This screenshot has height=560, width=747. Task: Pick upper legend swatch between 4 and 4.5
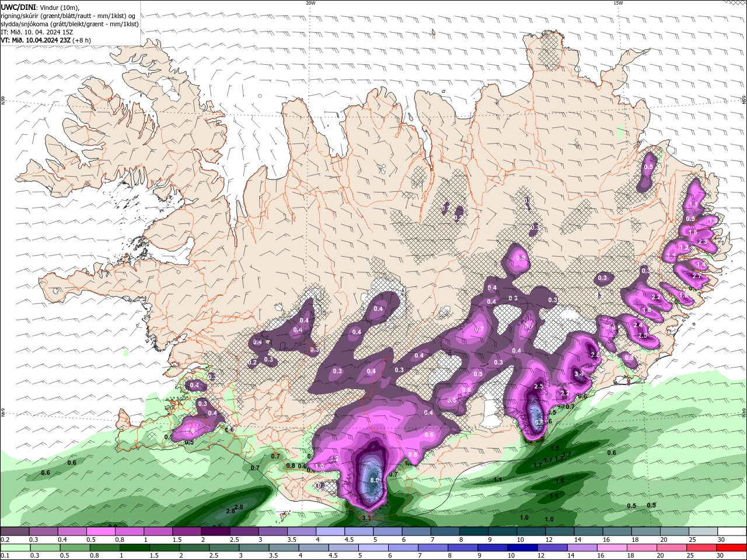pyautogui.click(x=330, y=531)
